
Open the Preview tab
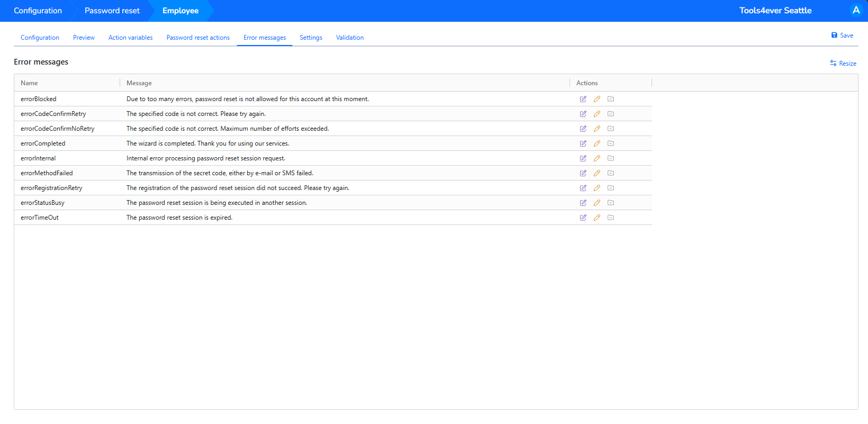(84, 38)
